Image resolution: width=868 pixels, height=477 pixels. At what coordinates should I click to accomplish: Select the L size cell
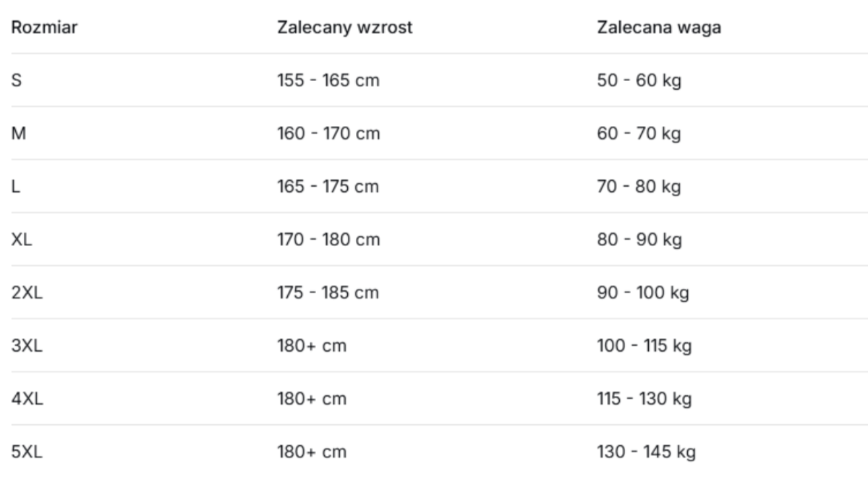tap(15, 187)
